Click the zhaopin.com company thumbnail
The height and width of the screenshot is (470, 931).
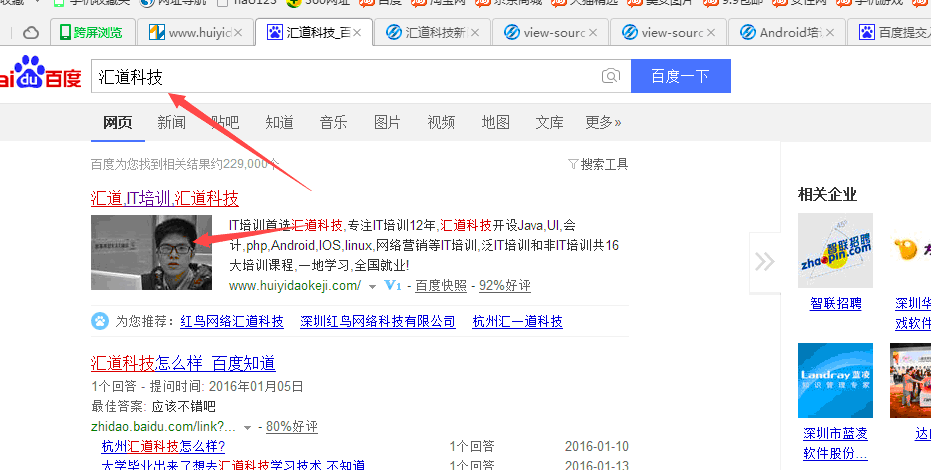[835, 250]
